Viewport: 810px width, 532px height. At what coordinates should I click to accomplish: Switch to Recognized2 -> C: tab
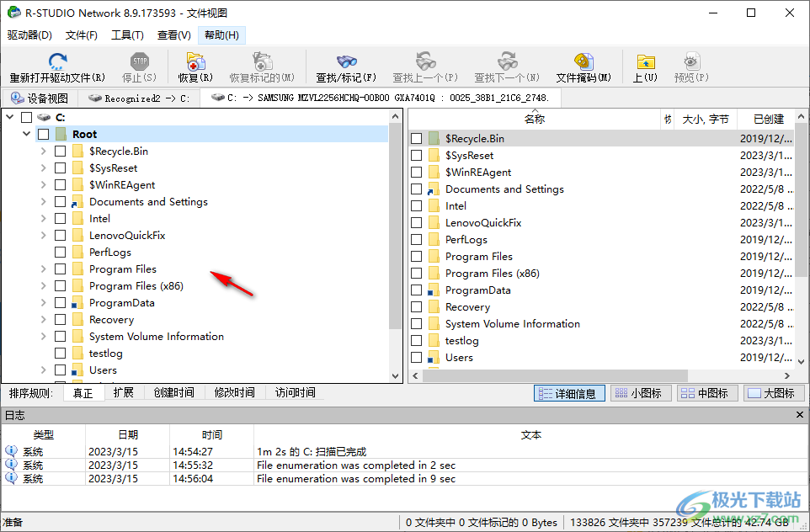pyautogui.click(x=138, y=98)
